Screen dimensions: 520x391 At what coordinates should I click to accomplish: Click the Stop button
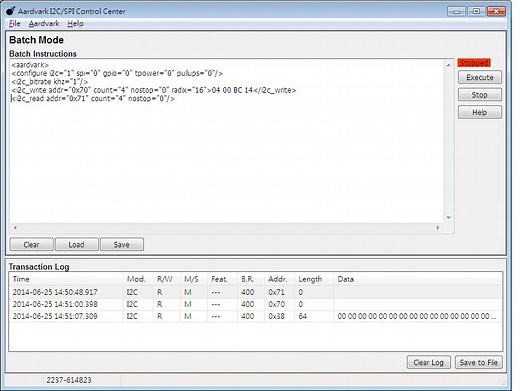tap(480, 95)
